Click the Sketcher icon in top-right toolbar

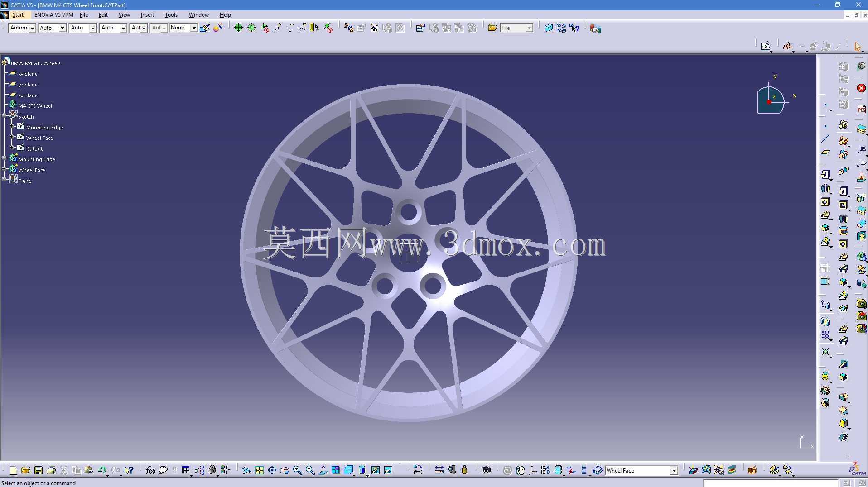(x=766, y=46)
